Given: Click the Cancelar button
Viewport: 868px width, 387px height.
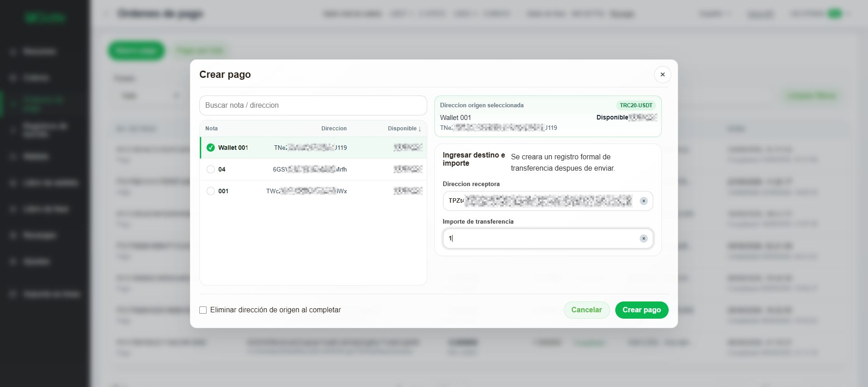Looking at the screenshot, I should 586,310.
